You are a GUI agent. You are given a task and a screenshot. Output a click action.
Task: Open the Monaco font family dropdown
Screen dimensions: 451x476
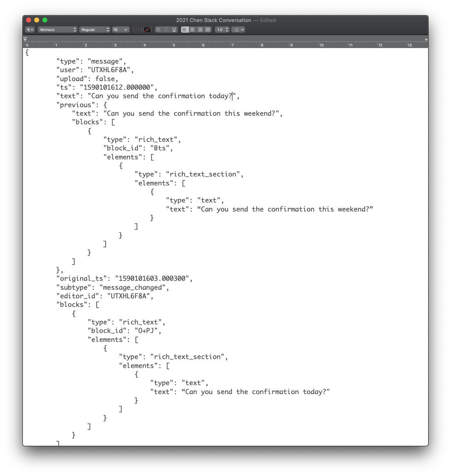(57, 29)
